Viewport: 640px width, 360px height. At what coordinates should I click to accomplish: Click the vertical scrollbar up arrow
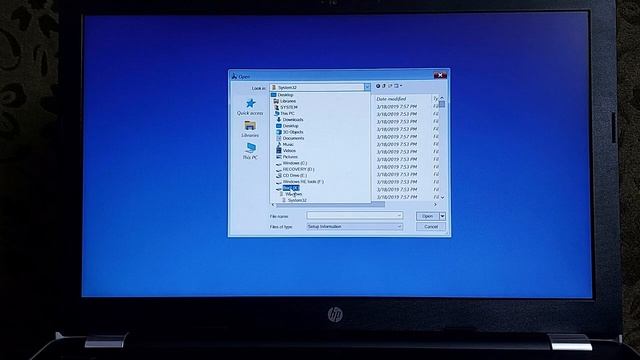[442, 98]
